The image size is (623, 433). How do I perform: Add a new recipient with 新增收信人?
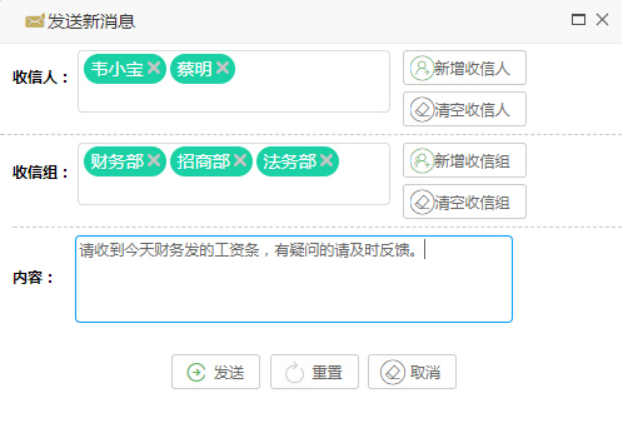(x=464, y=68)
